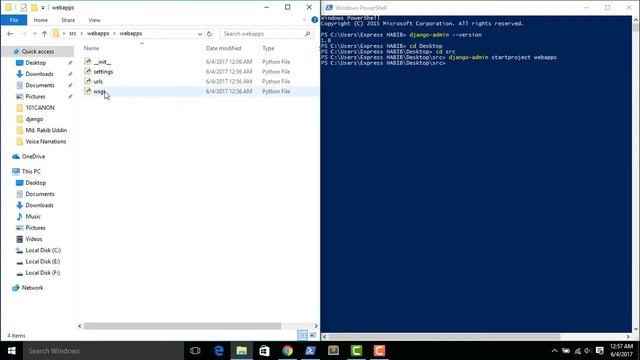Open the File ribbon tab
Image resolution: width=640 pixels, height=360 pixels.
coord(14,20)
